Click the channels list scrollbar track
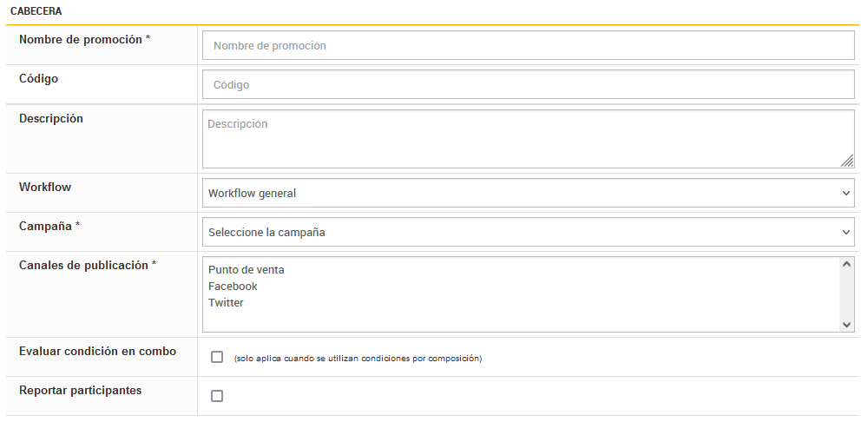 847,295
